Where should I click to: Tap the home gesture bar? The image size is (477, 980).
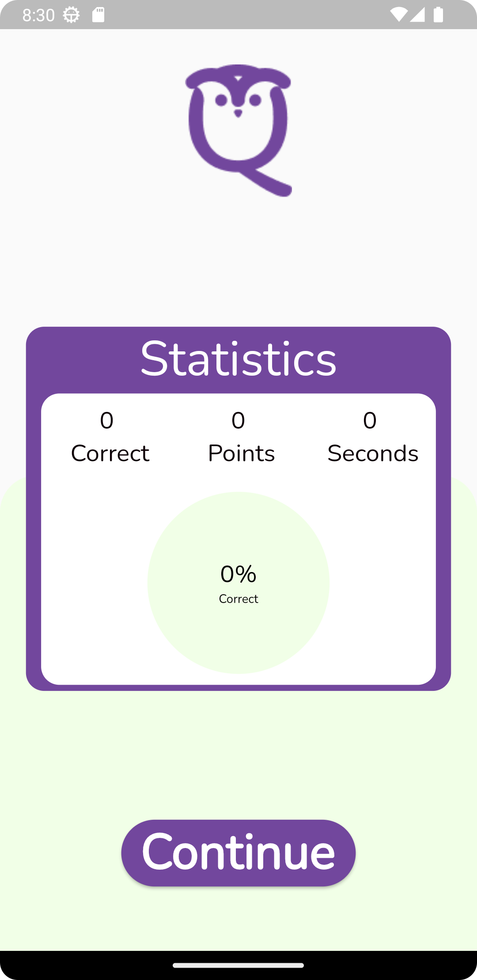238,965
